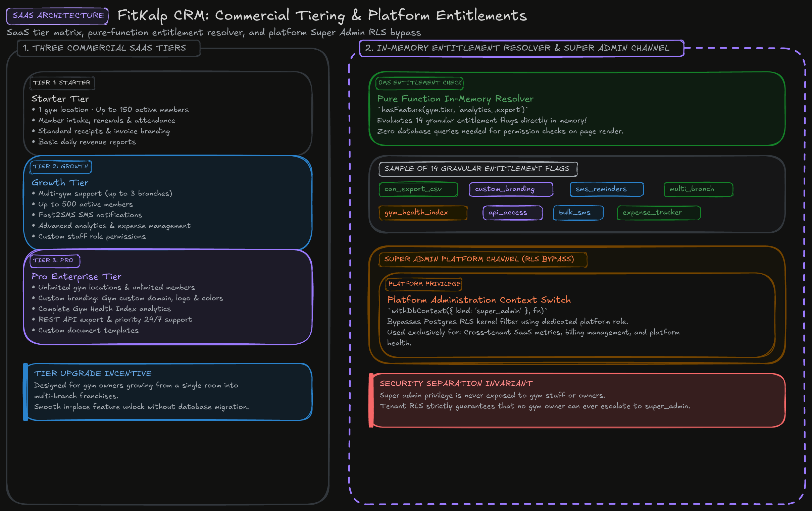This screenshot has width=812, height=511.
Task: Select the sms_reminders flag chip
Action: click(607, 189)
